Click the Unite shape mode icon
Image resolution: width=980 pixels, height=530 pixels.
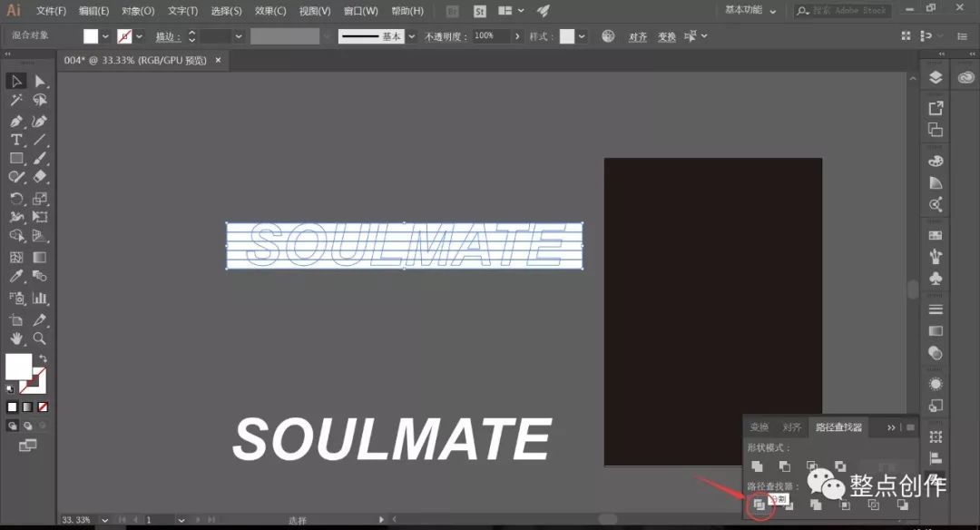coord(757,466)
